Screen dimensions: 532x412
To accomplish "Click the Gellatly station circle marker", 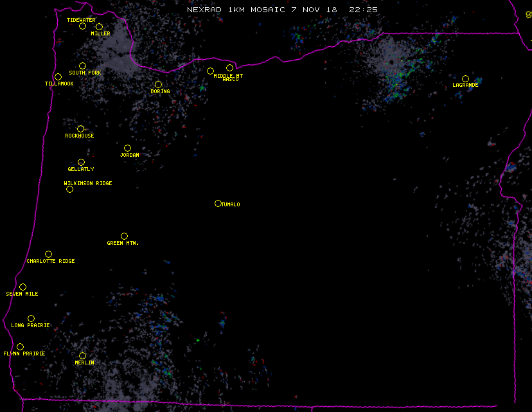I will (81, 163).
